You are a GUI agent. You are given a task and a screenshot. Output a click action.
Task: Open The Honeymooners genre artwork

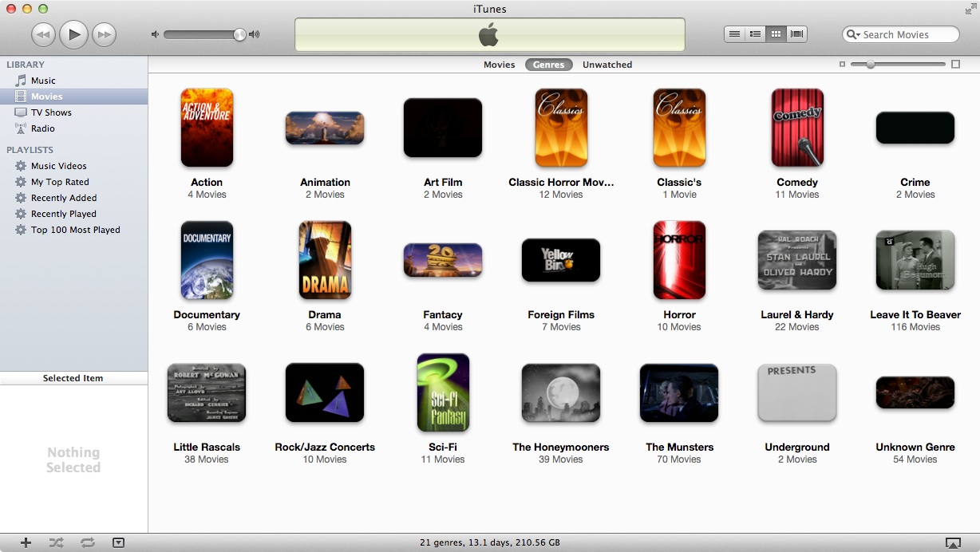(x=561, y=392)
